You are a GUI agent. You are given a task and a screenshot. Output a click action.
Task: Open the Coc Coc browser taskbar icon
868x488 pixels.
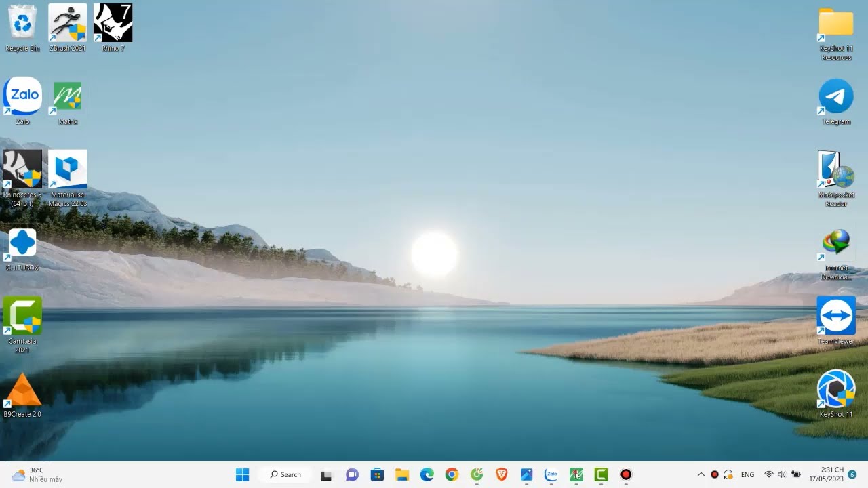(477, 474)
